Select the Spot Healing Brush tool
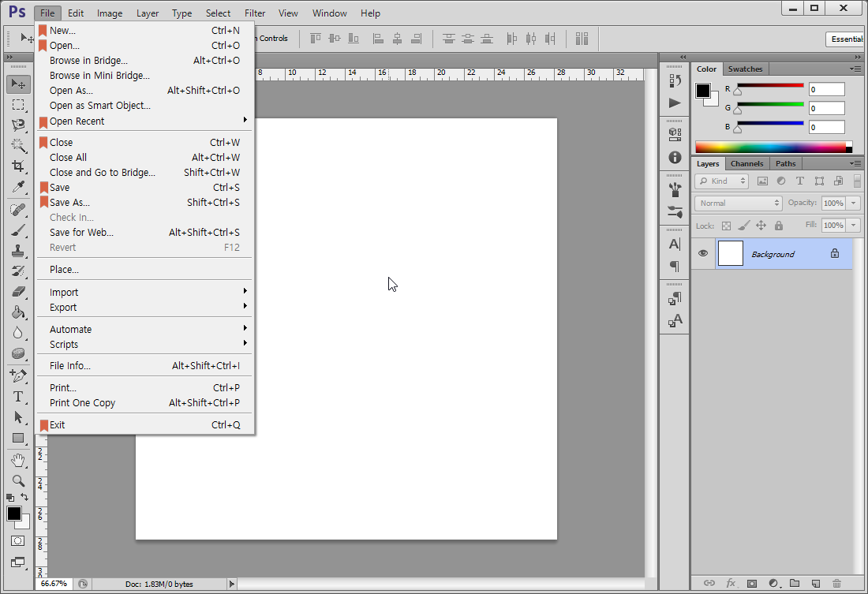This screenshot has width=868, height=594. (18, 210)
